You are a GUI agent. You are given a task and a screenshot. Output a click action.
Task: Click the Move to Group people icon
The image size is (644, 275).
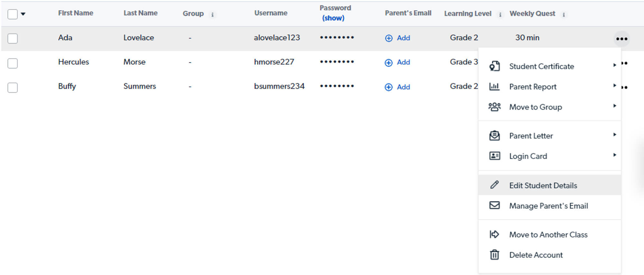[494, 107]
